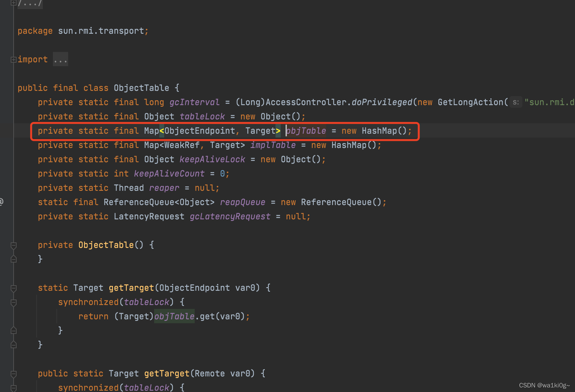This screenshot has height=392, width=575.
Task: Collapse the getTarget(ObjectEndpoint var0) method
Action: coord(14,288)
